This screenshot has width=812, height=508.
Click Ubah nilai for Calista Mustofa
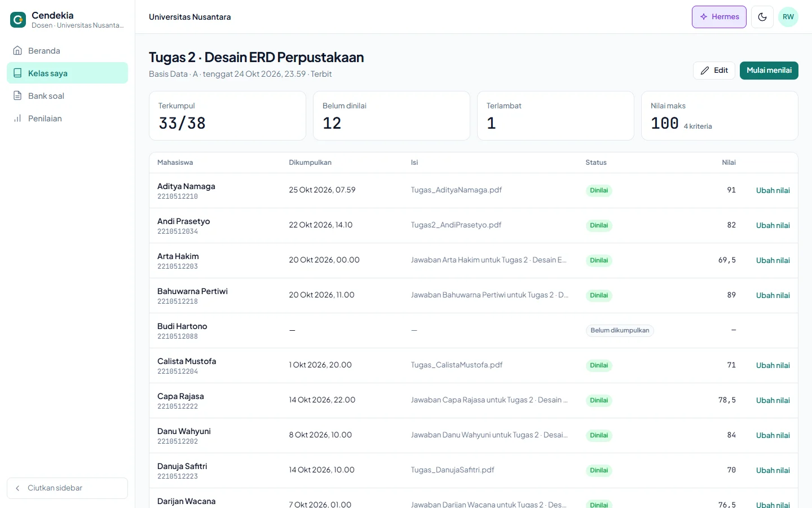[x=773, y=365]
